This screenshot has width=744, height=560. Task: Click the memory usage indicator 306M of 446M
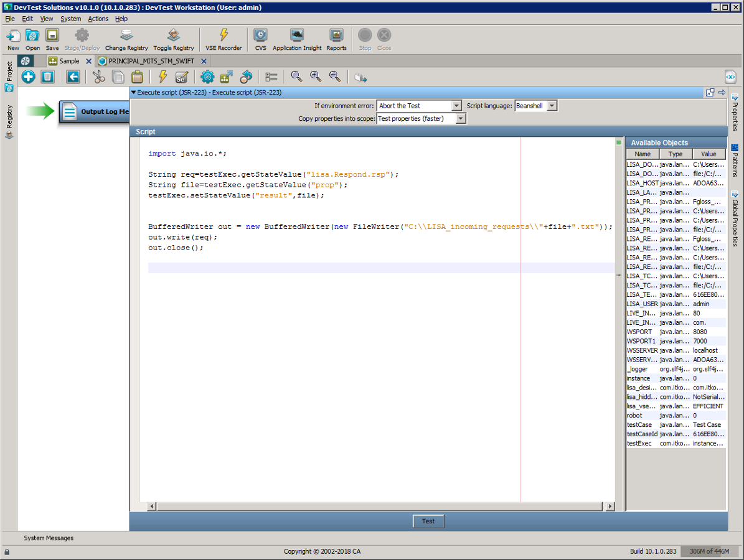click(x=709, y=551)
